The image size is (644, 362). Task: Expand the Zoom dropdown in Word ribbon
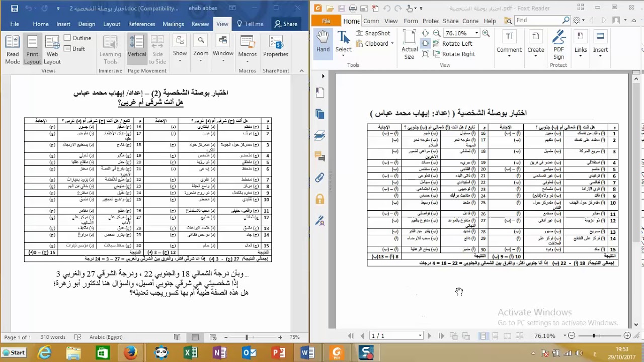tap(201, 49)
